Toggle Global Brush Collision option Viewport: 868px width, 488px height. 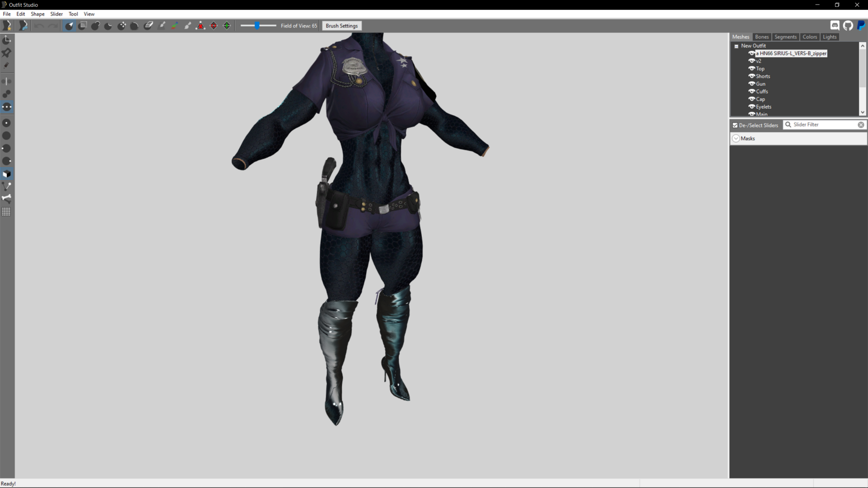pyautogui.click(x=7, y=107)
